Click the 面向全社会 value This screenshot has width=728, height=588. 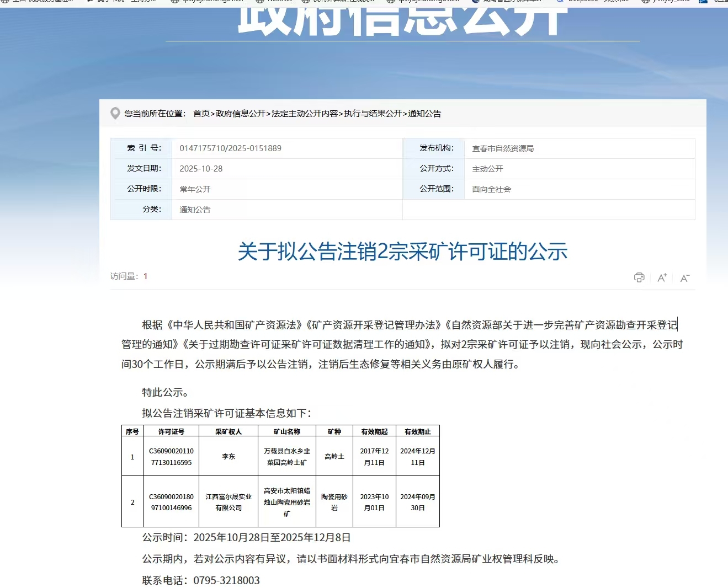coord(491,189)
